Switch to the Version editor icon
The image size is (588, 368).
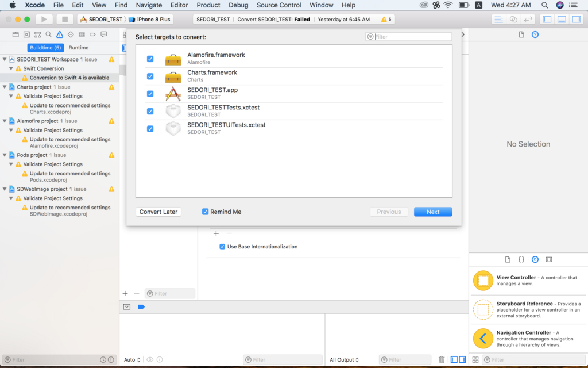coord(528,19)
